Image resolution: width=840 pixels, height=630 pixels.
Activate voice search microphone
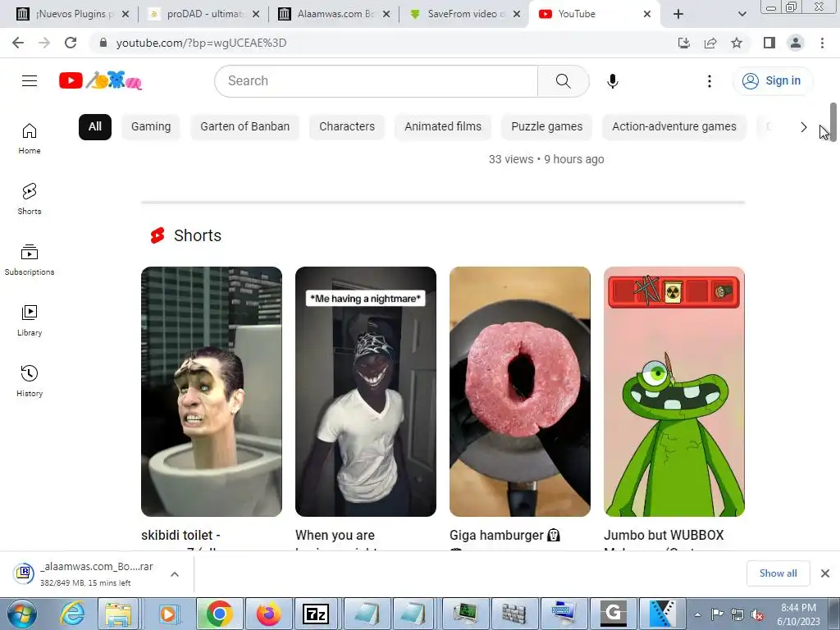coord(612,81)
